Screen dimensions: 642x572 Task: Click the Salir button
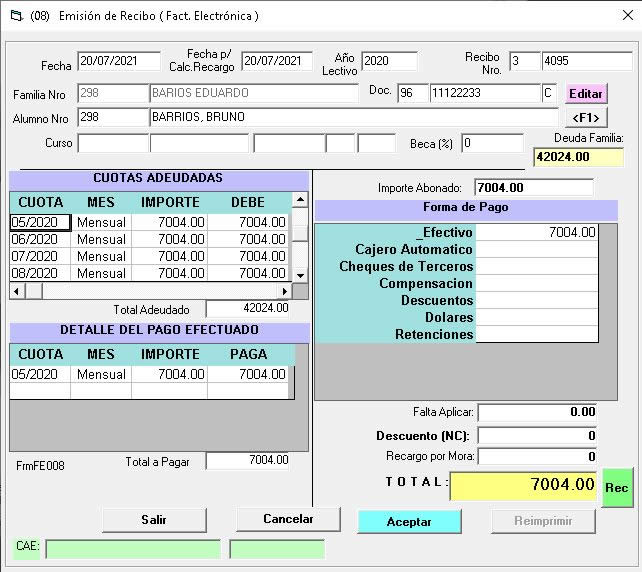point(154,520)
